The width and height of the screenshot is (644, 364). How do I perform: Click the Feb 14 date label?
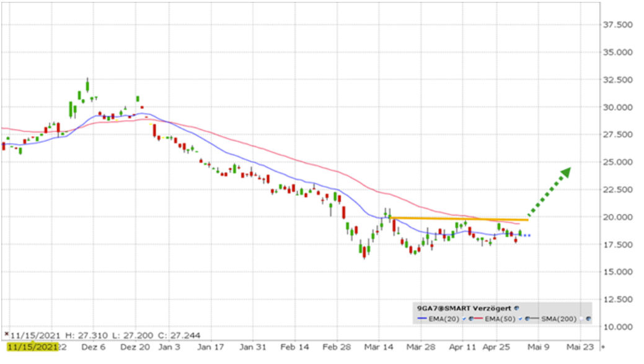click(294, 347)
